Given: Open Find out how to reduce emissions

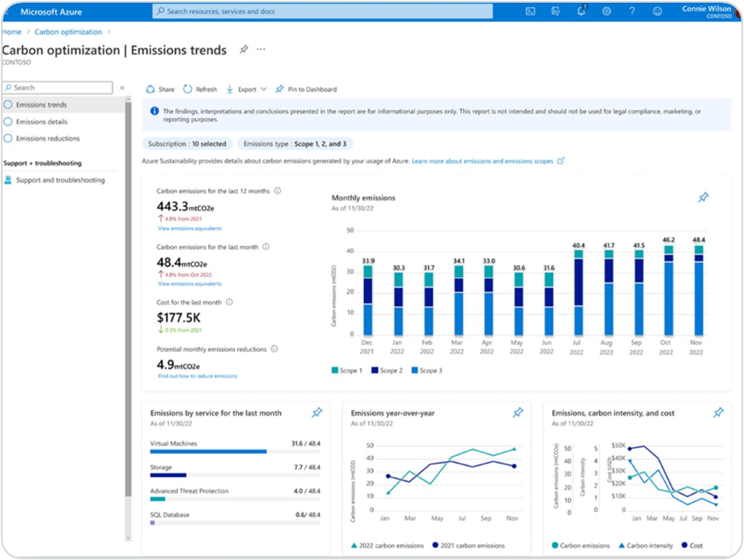Looking at the screenshot, I should pos(198,376).
